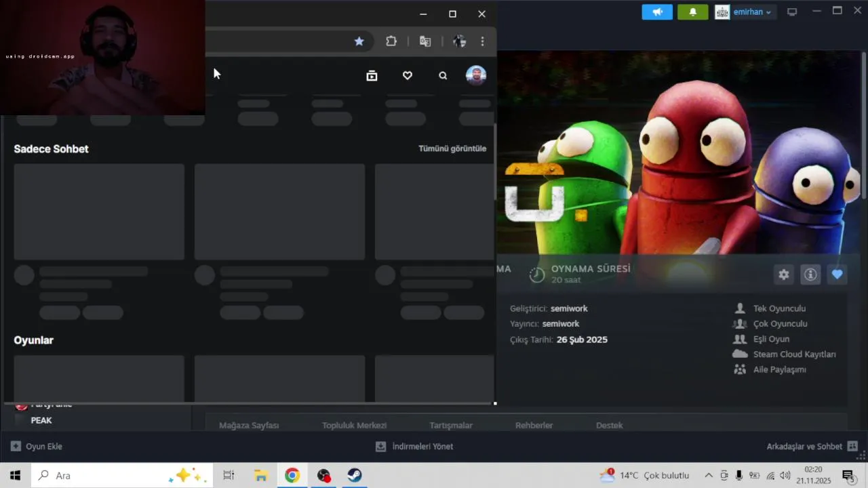The width and height of the screenshot is (868, 488).
Task: Open the Chrome profile avatar in toolbar
Action: [x=459, y=41]
